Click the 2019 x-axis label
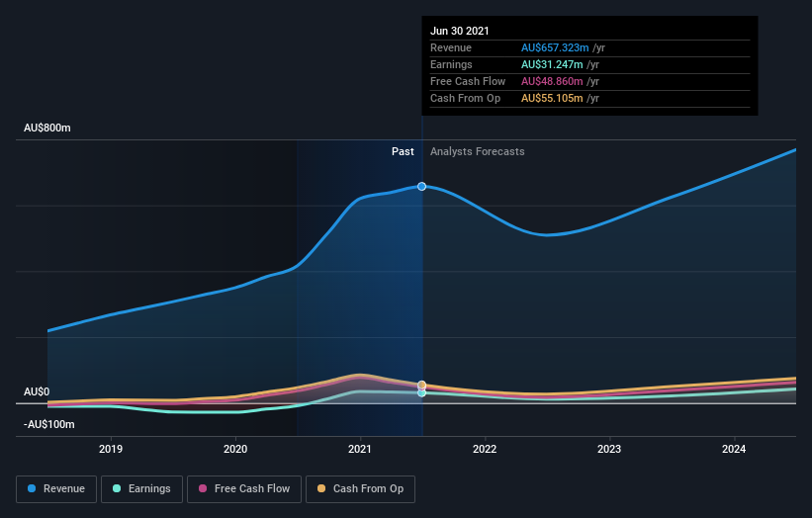812x518 pixels. pyautogui.click(x=111, y=449)
